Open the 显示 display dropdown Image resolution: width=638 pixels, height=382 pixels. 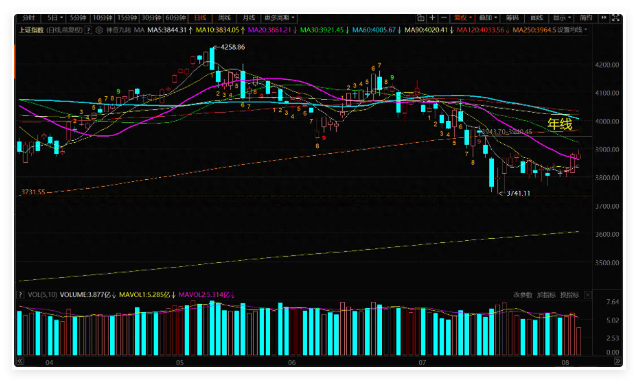tap(562, 18)
